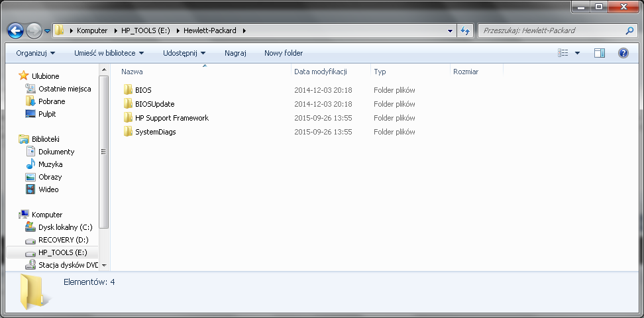Screen dimensions: 644x318
Task: Select Komputer in the navigation tree
Action: [47, 215]
